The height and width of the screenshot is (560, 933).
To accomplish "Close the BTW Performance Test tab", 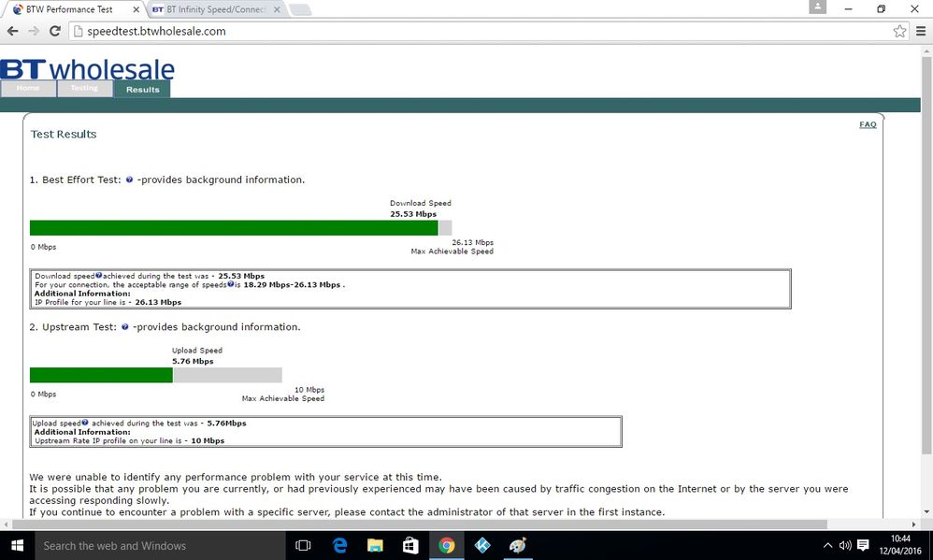I will pos(136,9).
